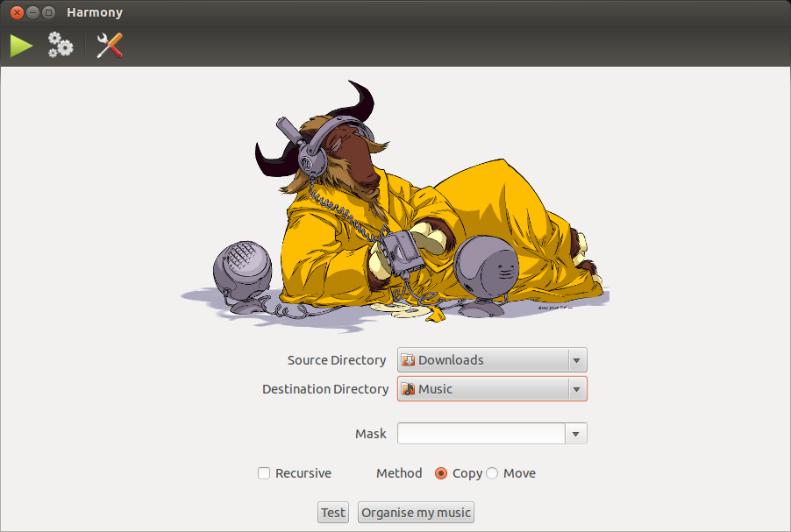Open the Destination Directory Music dropdown
Image resolution: width=791 pixels, height=532 pixels.
tap(492, 389)
